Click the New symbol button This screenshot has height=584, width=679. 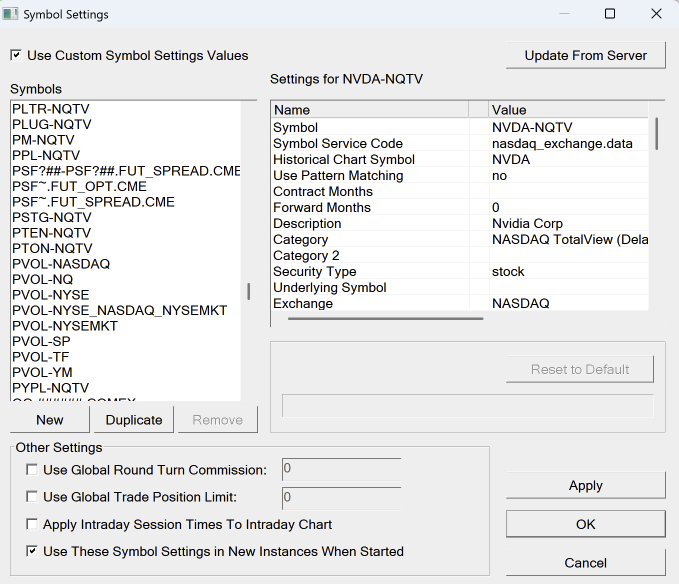[x=49, y=420]
